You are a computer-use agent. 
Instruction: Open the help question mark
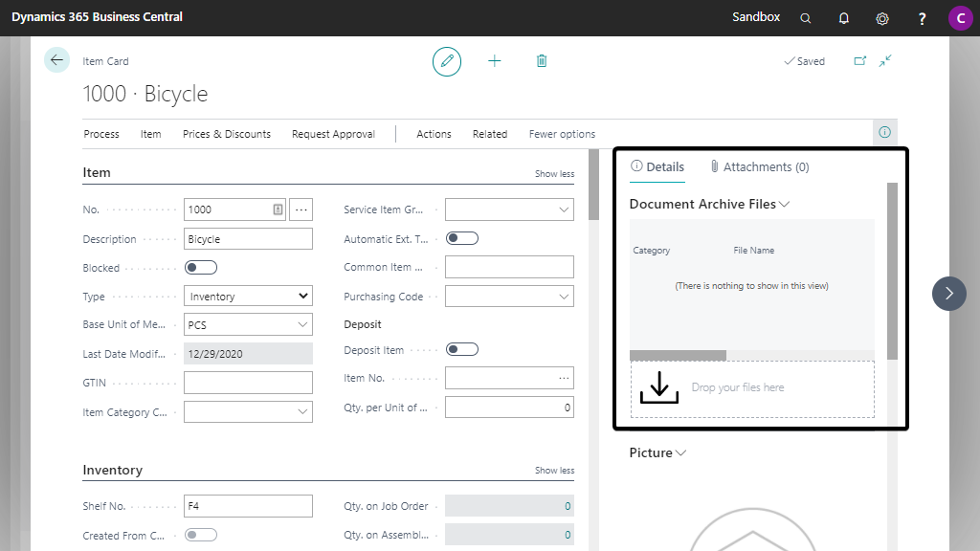(922, 19)
